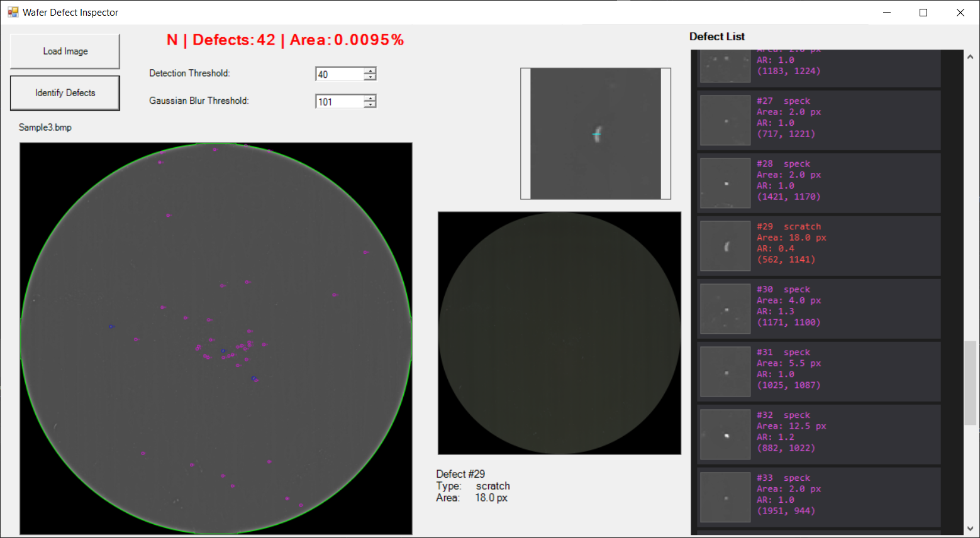
Task: Click the Wafer Defect Inspector app icon
Action: click(x=13, y=12)
